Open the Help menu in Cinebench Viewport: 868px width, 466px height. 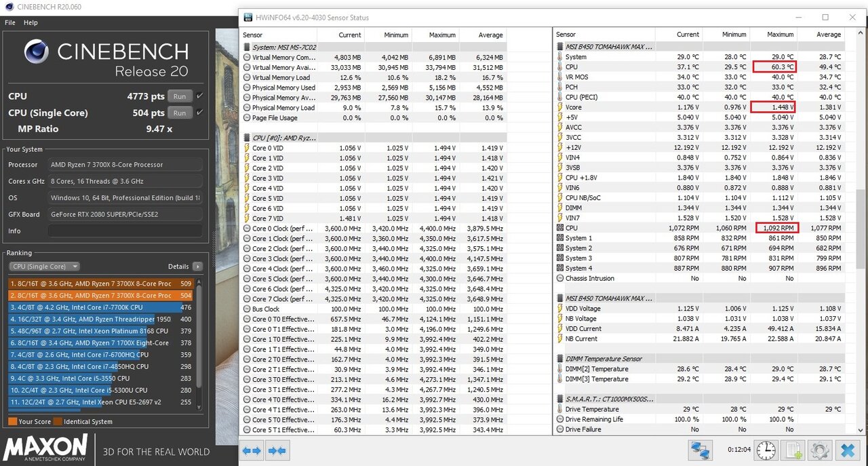click(31, 22)
